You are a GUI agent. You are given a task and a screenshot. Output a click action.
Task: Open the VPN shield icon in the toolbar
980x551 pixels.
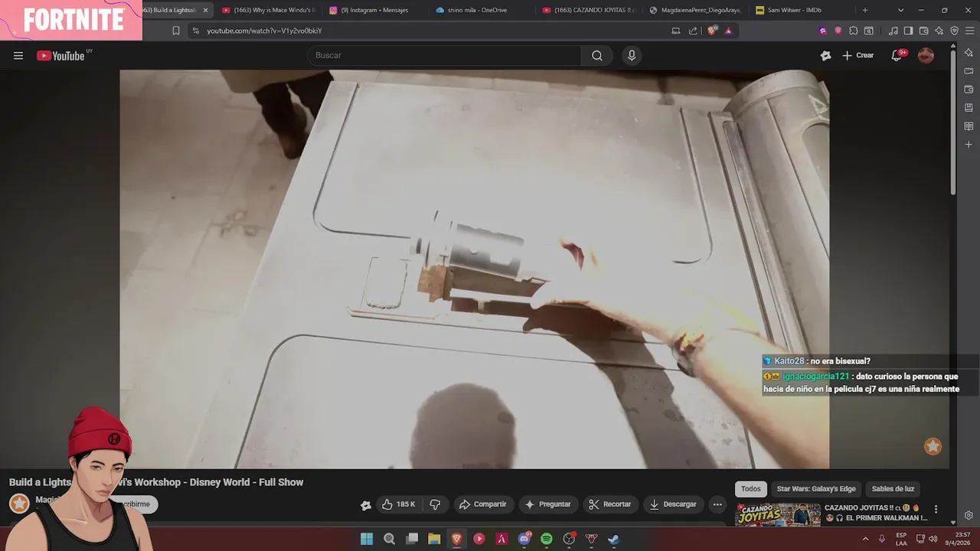click(954, 31)
